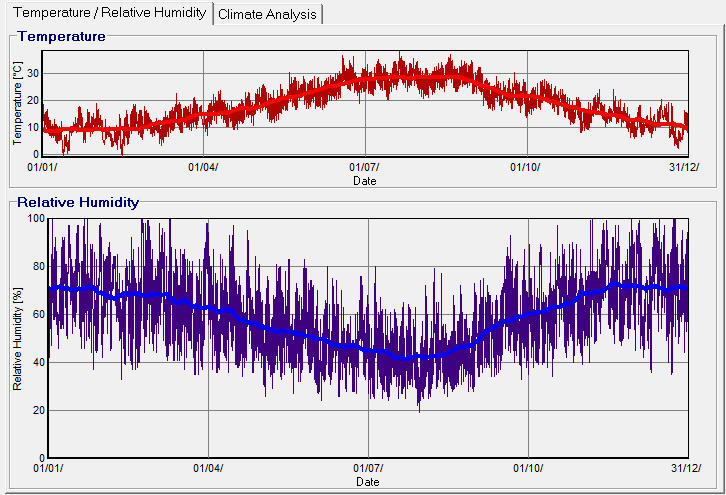The width and height of the screenshot is (726, 495).
Task: Click the Date label under the temperature chart
Action: [365, 181]
